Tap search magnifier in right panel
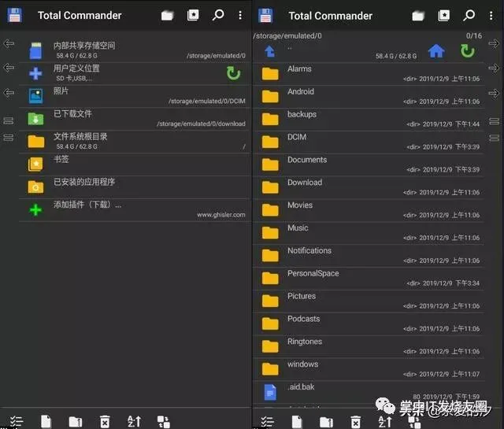 [469, 15]
